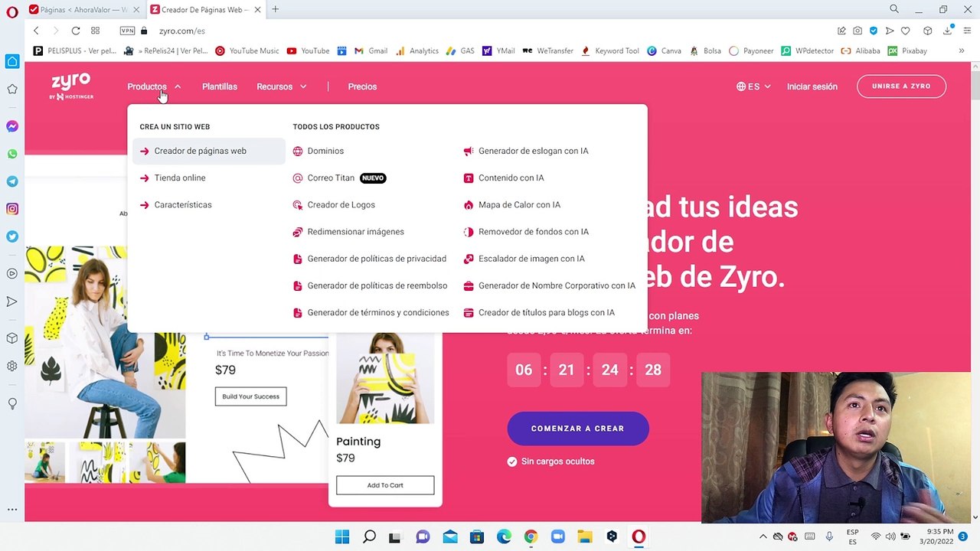Open browser tab search magnifier
This screenshot has width=980, height=551.
894,9
